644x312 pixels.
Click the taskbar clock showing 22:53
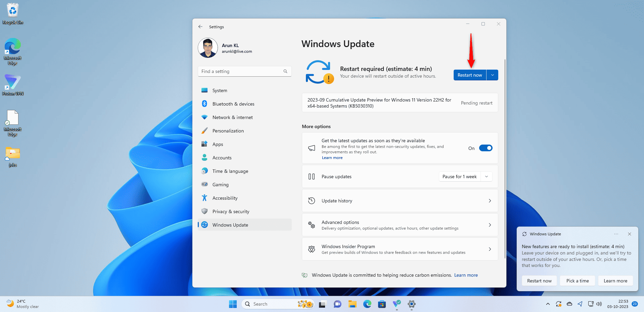coord(617,304)
